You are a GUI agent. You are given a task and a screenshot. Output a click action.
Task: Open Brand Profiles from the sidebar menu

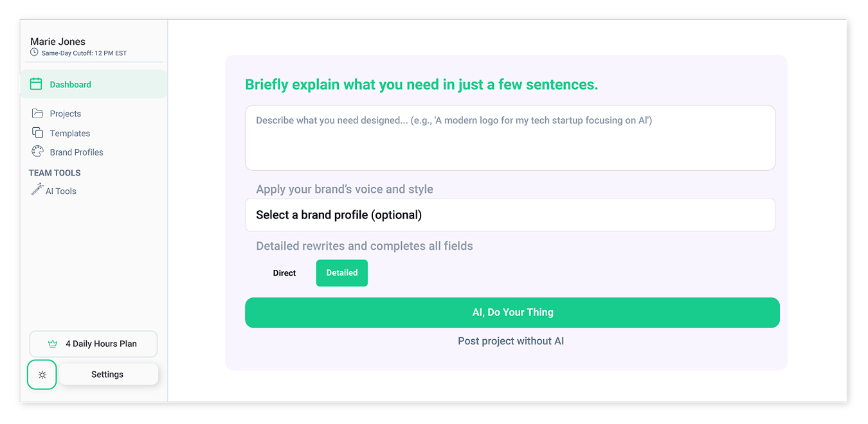pyautogui.click(x=75, y=152)
